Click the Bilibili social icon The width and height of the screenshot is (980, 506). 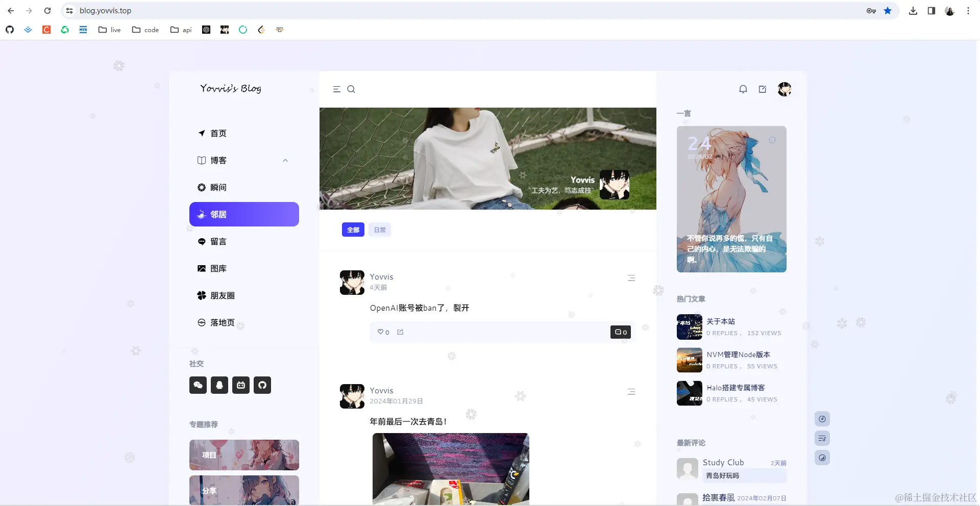(x=241, y=385)
